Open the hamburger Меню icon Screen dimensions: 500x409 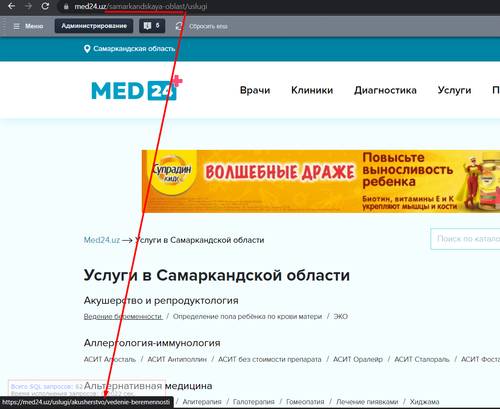[x=16, y=26]
